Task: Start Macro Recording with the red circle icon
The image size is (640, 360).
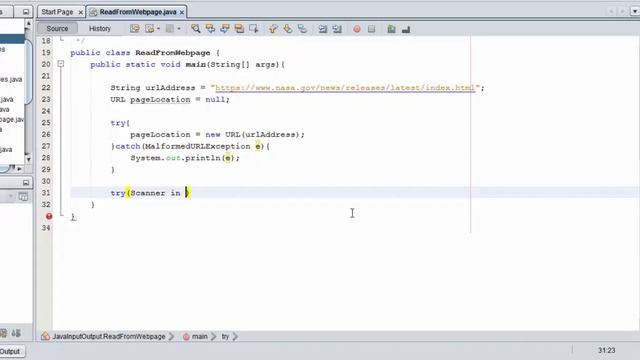Action: point(357,29)
